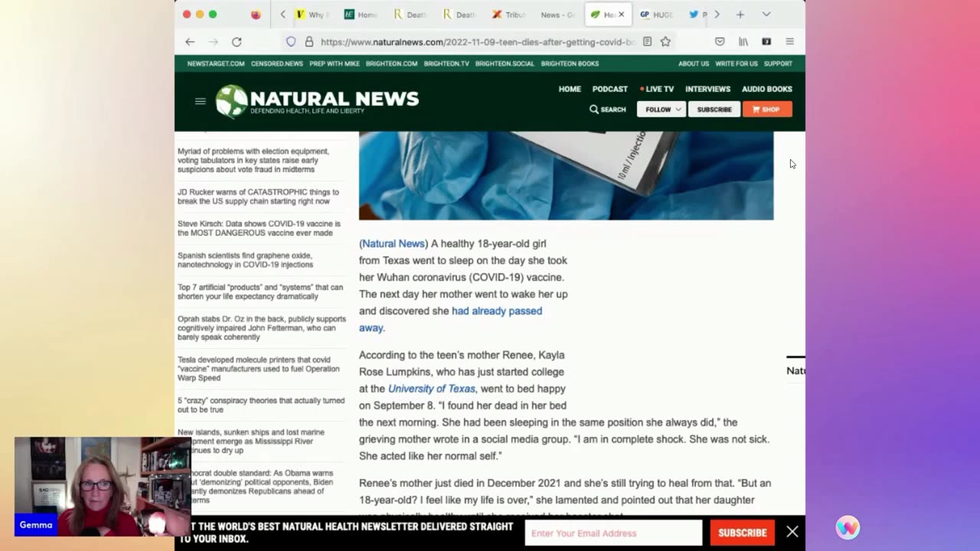Expand the Follow dropdown button
Image resolution: width=980 pixels, height=551 pixels.
point(661,109)
